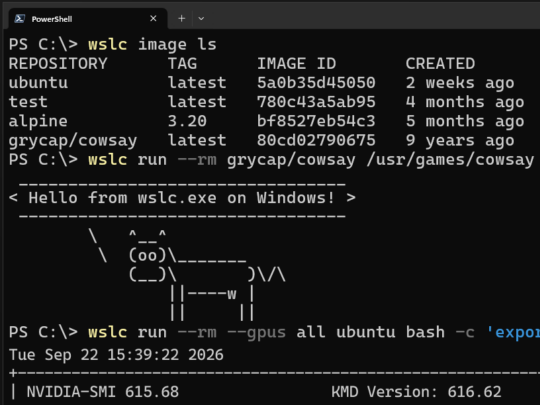Click the 'ubuntu' repository name
Screen dimensions: 540x405
point(38,83)
